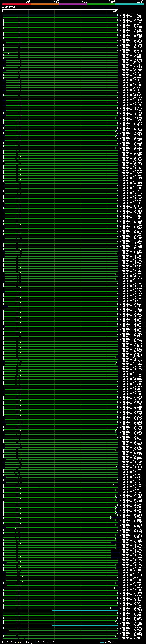This screenshot has width=146, height=644.
Task: Select hit label UniRef100_A7TS21
Action: point(131,309)
